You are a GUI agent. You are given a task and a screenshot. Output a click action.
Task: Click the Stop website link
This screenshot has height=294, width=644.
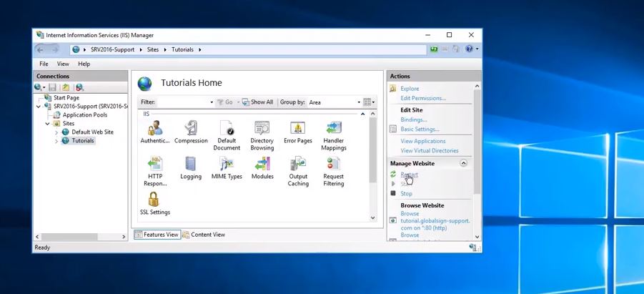point(406,193)
